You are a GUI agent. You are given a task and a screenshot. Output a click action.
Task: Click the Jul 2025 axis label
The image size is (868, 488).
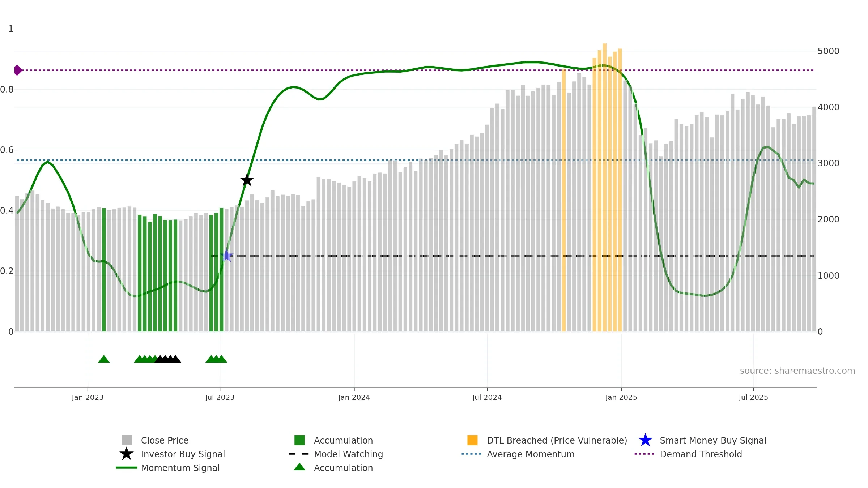click(753, 397)
